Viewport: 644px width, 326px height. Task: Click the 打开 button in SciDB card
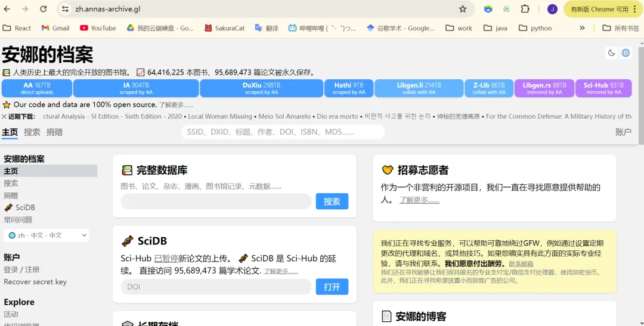pos(332,287)
